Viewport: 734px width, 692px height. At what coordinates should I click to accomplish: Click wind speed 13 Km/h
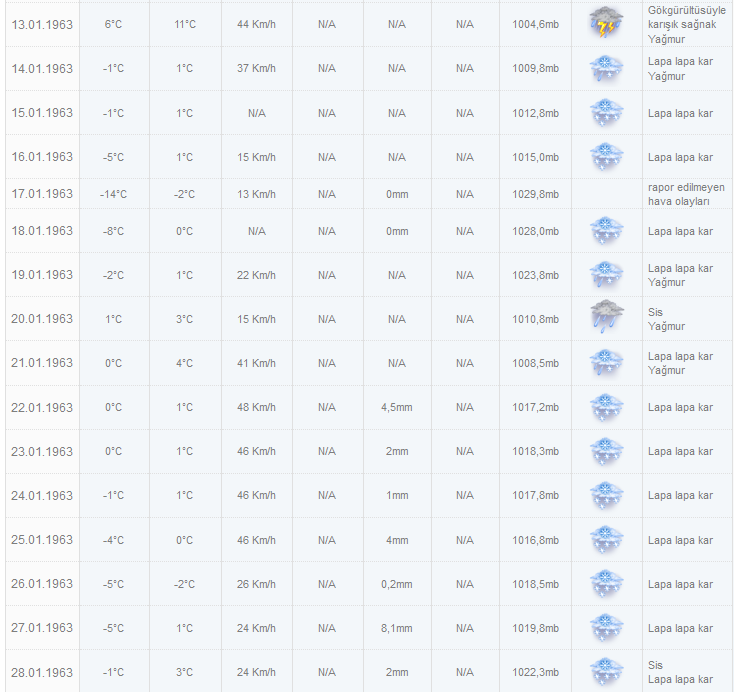click(256, 194)
